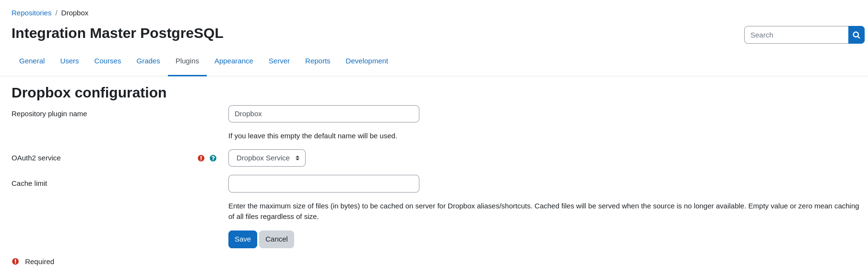Click the Search text box

click(796, 35)
